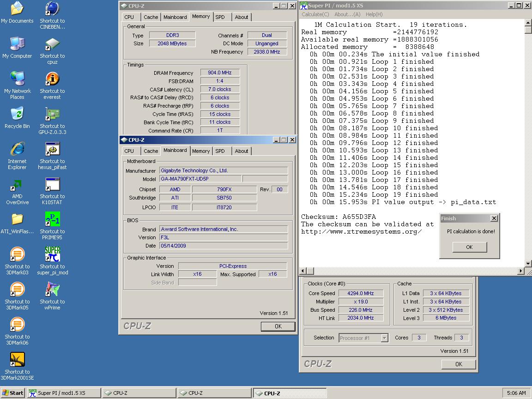The width and height of the screenshot is (532, 399).
Task: Open the Calculate menu in Super PI
Action: [x=315, y=14]
